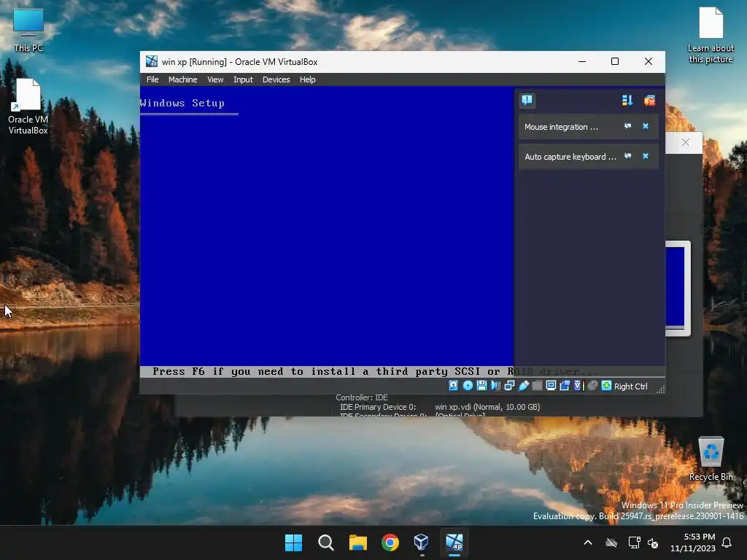Viewport: 747px width, 560px height.
Task: Click the keyboard capture green arrow icon
Action: coord(606,386)
